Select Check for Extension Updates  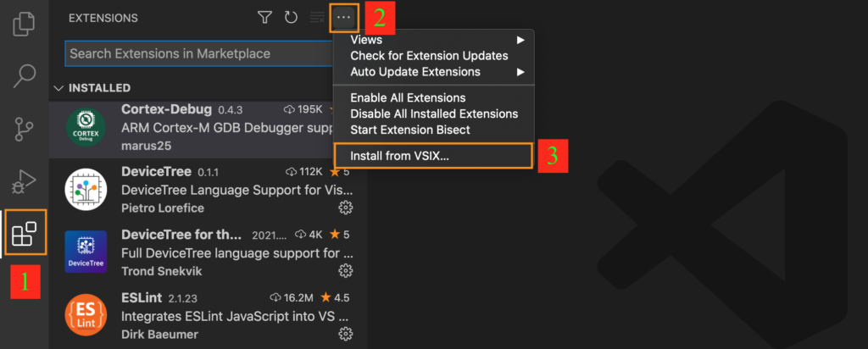429,56
